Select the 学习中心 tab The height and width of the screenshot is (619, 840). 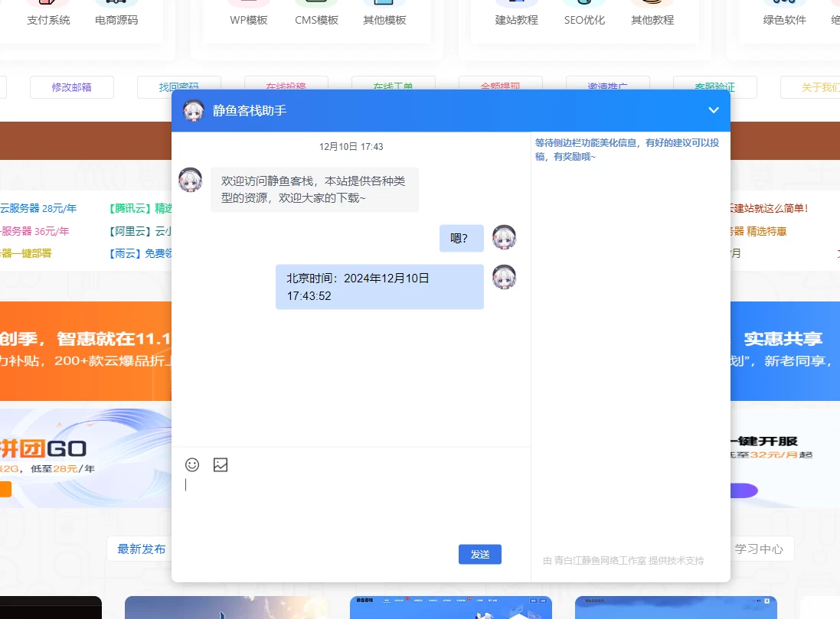pyautogui.click(x=758, y=549)
